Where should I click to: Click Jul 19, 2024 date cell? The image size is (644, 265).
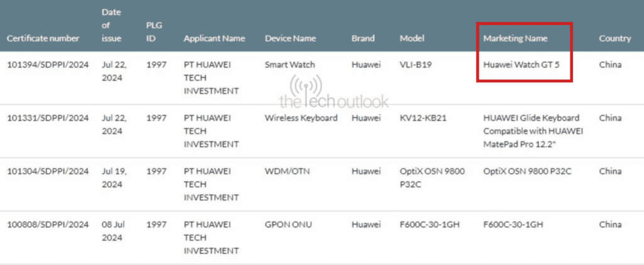114,178
